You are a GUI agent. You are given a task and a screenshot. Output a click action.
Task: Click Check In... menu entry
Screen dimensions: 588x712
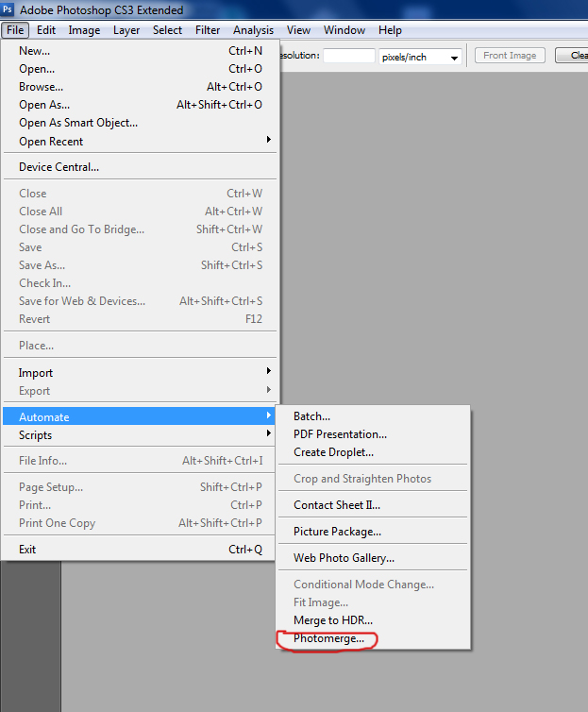click(140, 283)
